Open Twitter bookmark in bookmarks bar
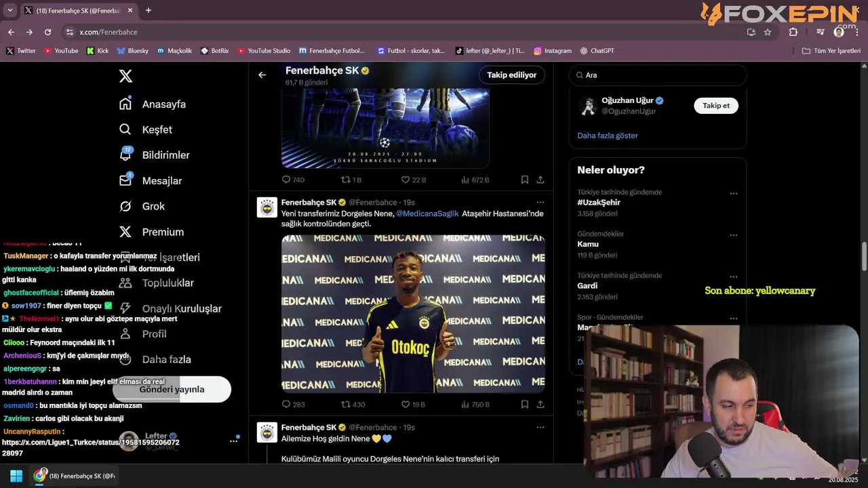The height and width of the screenshot is (488, 868). tap(20, 51)
